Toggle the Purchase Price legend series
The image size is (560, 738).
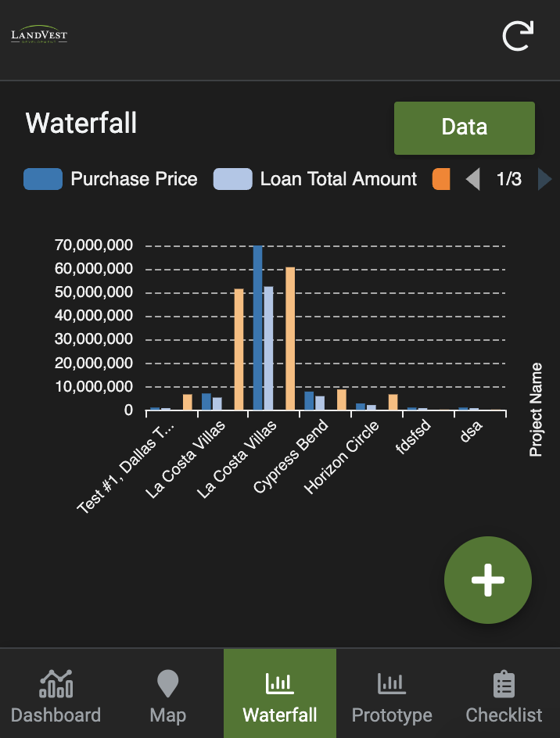134,179
